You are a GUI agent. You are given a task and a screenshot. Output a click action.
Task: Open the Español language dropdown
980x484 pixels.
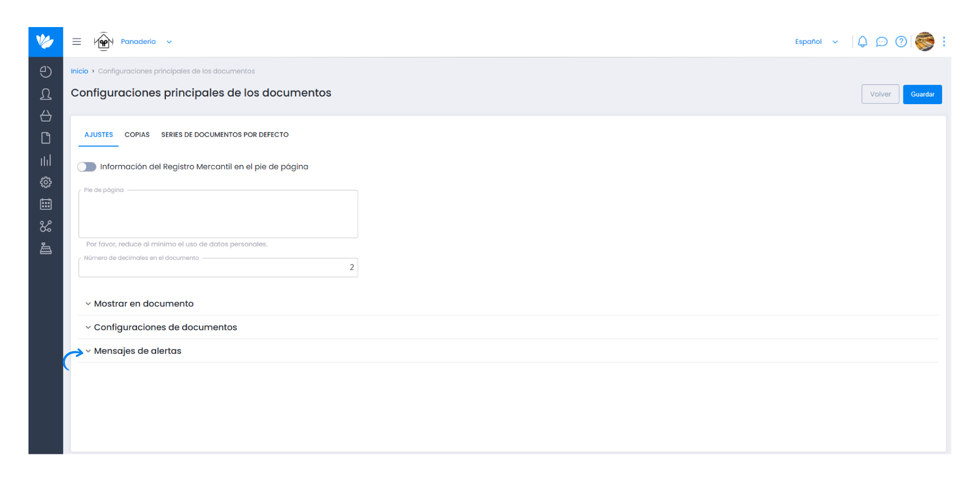point(816,42)
